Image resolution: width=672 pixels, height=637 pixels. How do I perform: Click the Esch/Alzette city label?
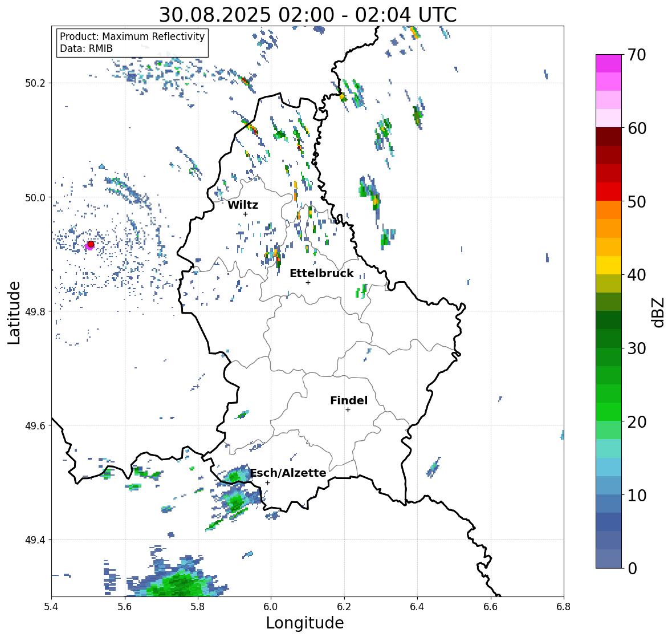click(x=288, y=473)
